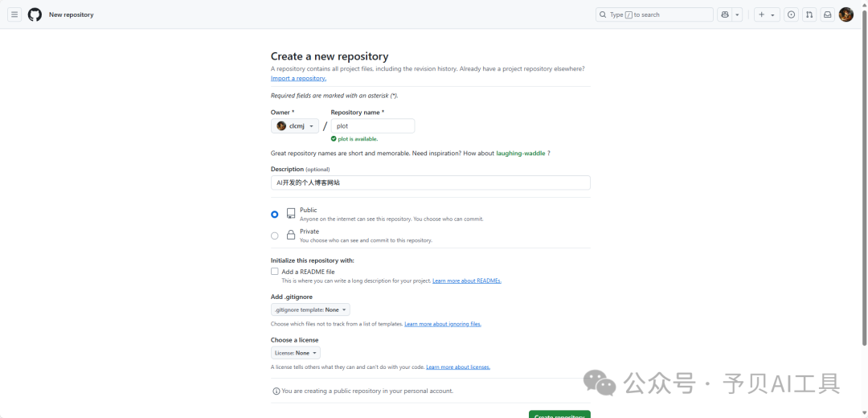This screenshot has height=418, width=868.
Task: Enable the Add a README file checkbox
Action: [x=275, y=272]
